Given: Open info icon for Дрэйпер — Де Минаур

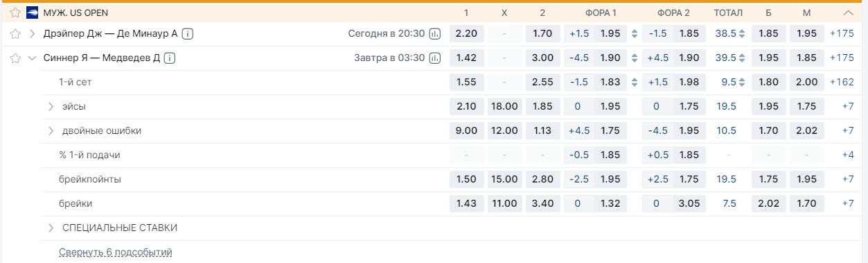Looking at the screenshot, I should pos(188,33).
